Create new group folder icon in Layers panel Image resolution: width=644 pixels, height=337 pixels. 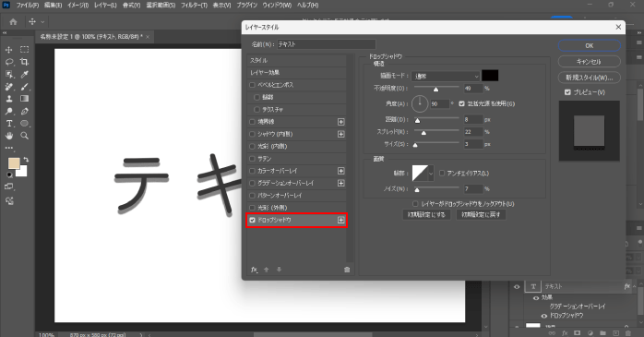coord(602,333)
